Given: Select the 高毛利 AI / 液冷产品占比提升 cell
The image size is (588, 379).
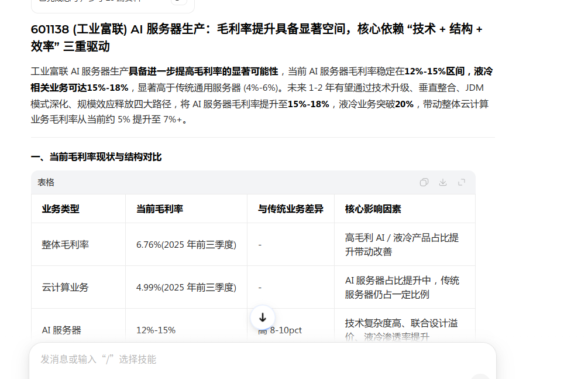Looking at the screenshot, I should (401, 244).
